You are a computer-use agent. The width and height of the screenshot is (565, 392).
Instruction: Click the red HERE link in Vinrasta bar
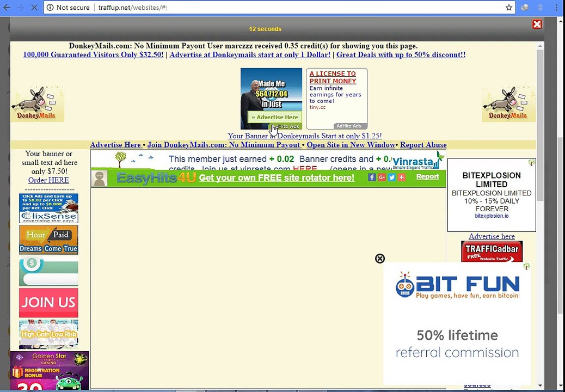[305, 168]
